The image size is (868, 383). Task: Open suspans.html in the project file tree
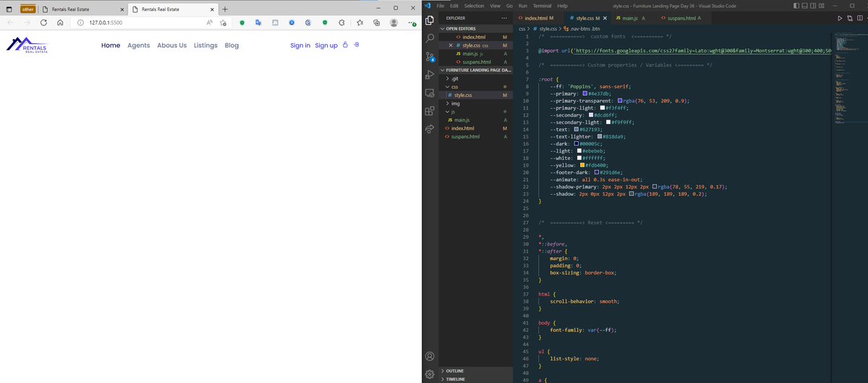coord(477,136)
